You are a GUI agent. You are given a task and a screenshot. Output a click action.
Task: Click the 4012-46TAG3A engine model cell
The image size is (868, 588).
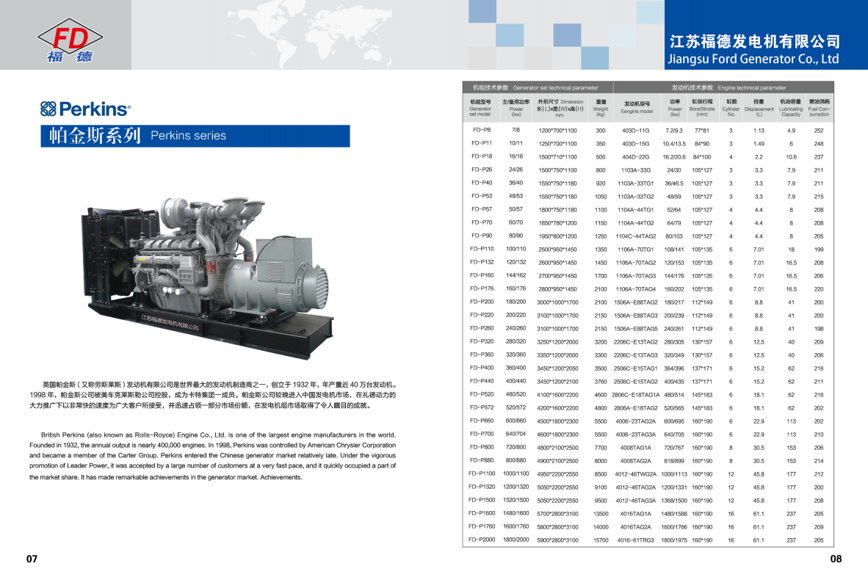click(x=635, y=501)
